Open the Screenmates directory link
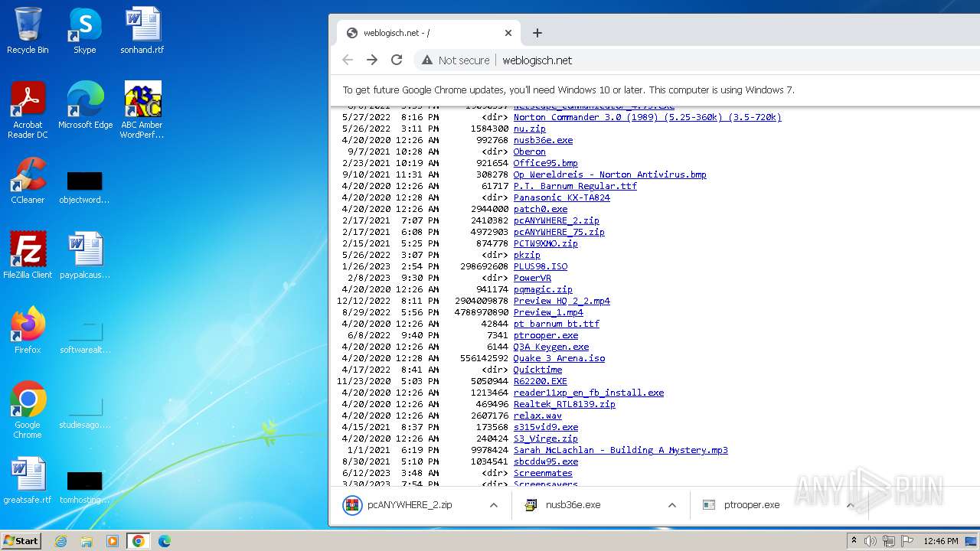The height and width of the screenshot is (551, 980). 543,473
